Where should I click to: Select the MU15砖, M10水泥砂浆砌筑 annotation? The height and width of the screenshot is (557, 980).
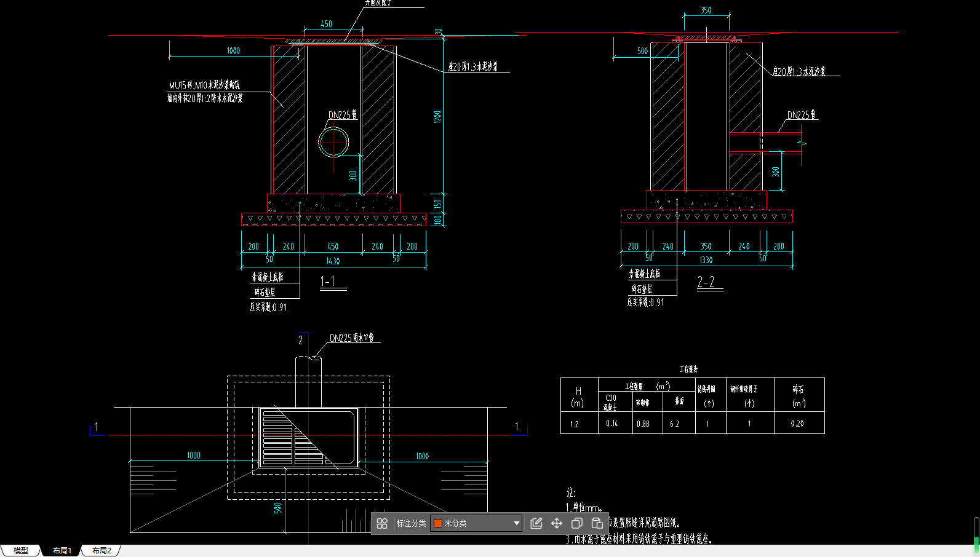[204, 85]
